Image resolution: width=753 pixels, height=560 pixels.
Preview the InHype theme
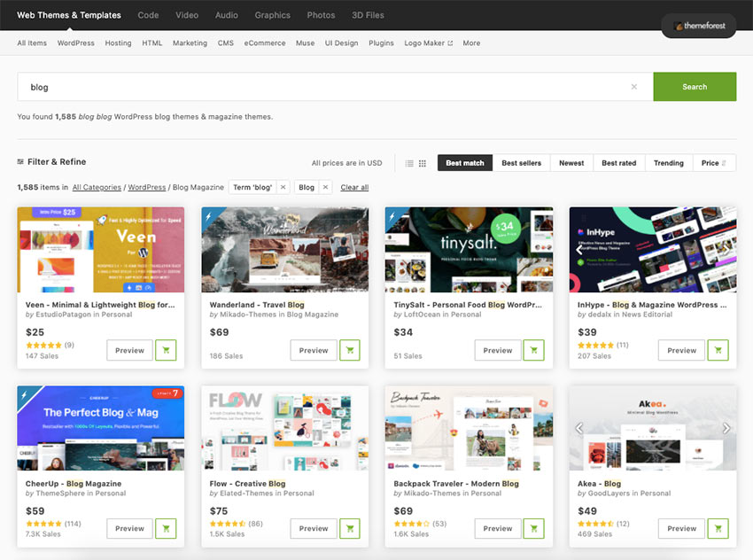coord(681,350)
